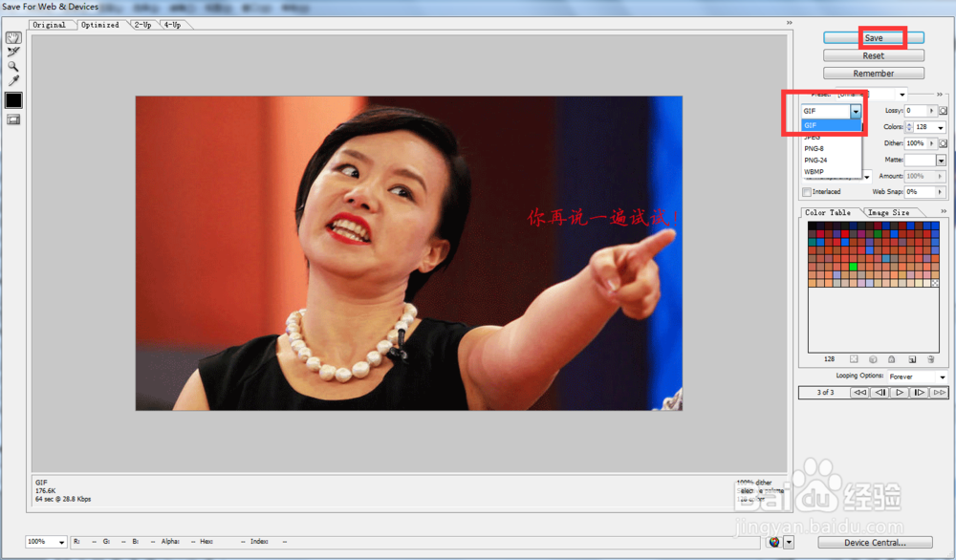Click add new color to table icon
The width and height of the screenshot is (956, 560).
pos(912,359)
